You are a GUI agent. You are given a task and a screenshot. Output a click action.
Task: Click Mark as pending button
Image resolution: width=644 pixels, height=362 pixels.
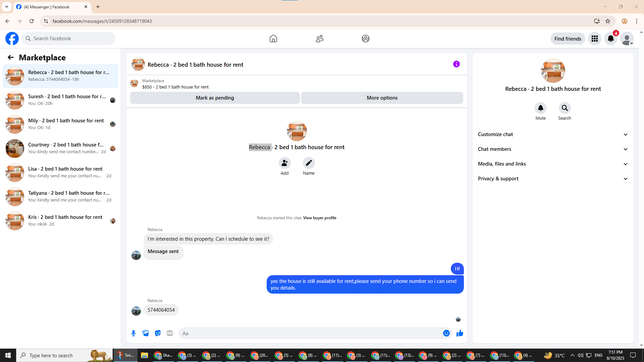click(215, 98)
